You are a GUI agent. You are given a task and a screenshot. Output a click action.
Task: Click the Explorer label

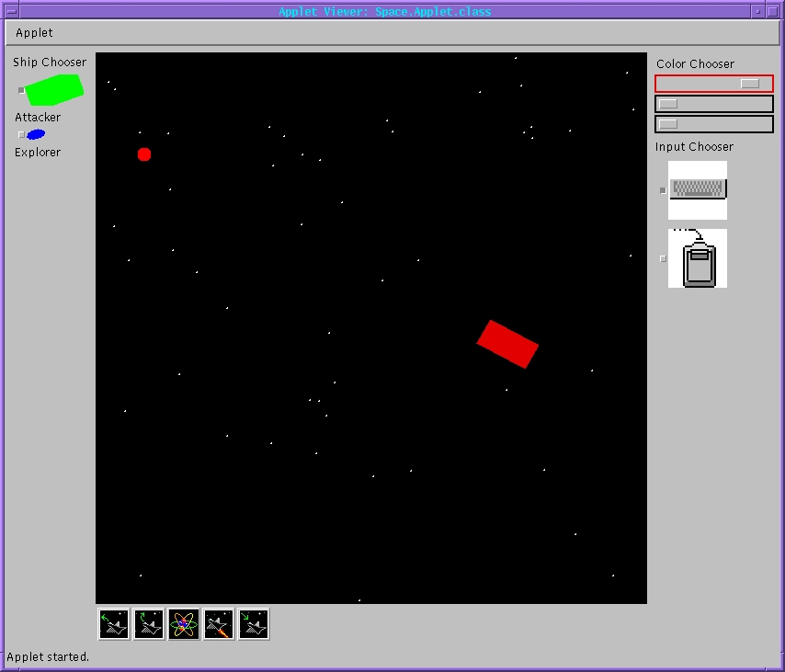tap(38, 153)
